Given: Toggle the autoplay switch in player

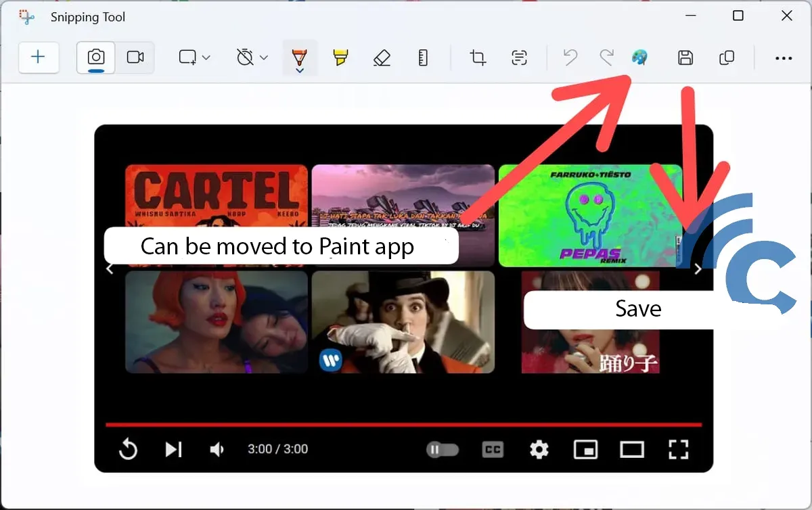Looking at the screenshot, I should [x=443, y=449].
